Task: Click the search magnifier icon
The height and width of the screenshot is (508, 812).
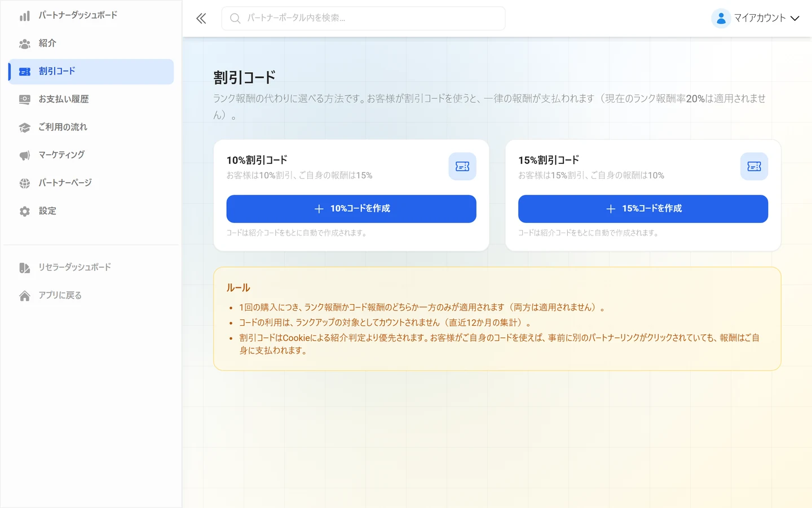Action: (235, 19)
